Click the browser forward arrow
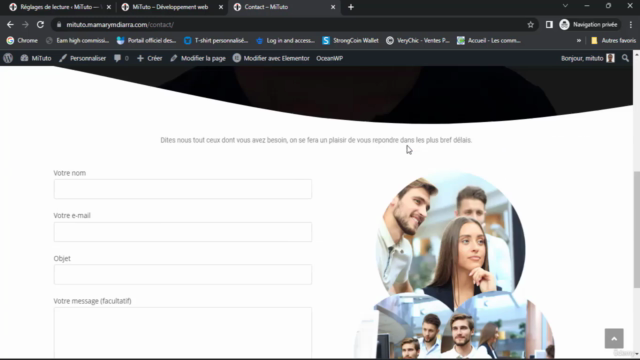Screen dimensions: 640x360 25,24
